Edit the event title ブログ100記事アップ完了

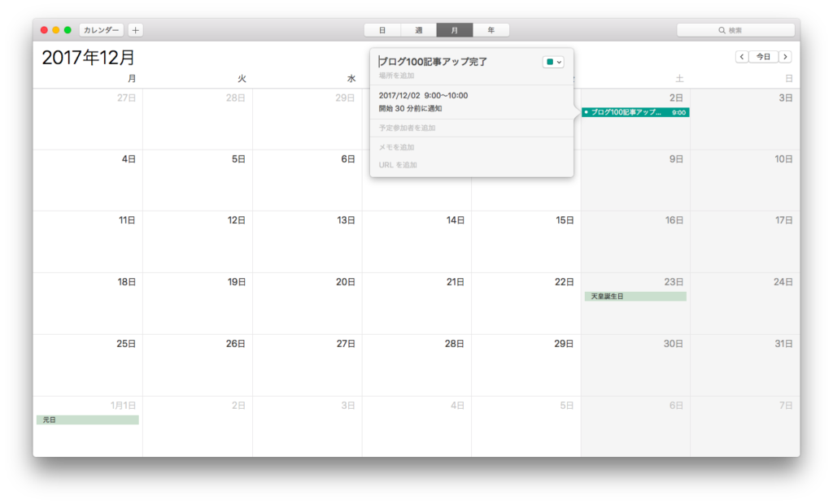(433, 62)
